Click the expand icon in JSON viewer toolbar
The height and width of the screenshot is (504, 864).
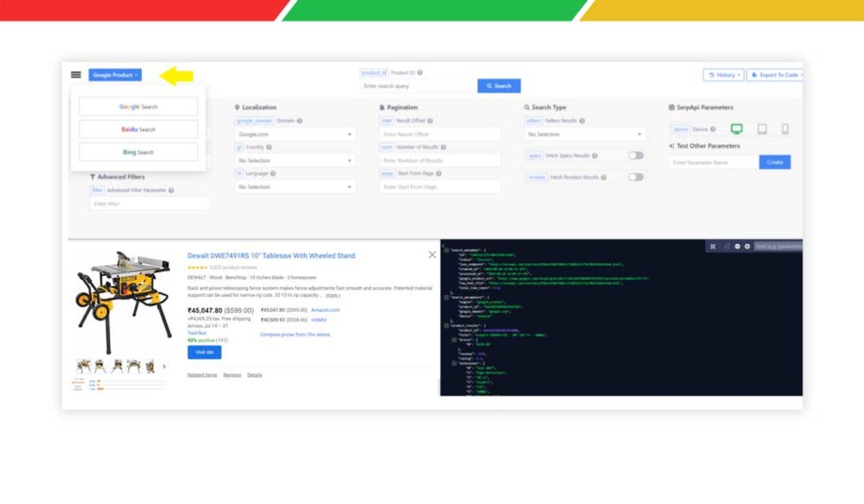[x=712, y=247]
